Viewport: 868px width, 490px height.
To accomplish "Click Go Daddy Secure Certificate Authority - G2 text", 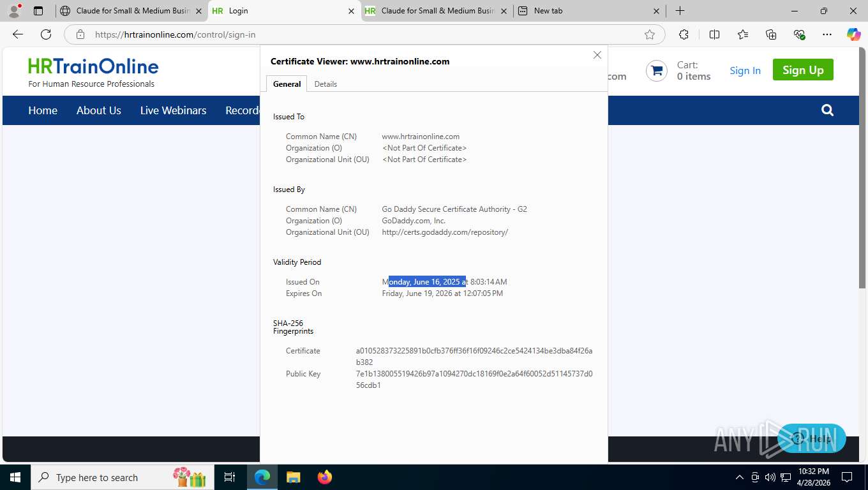I will pyautogui.click(x=454, y=209).
